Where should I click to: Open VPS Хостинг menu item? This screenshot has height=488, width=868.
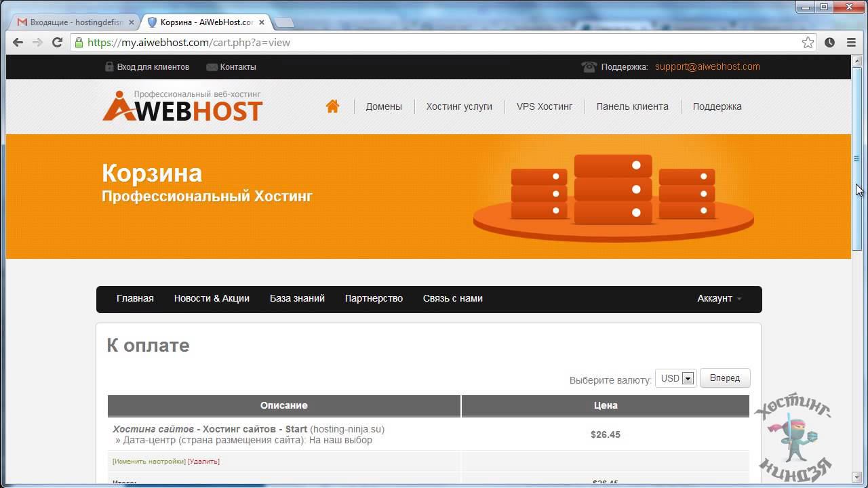545,106
